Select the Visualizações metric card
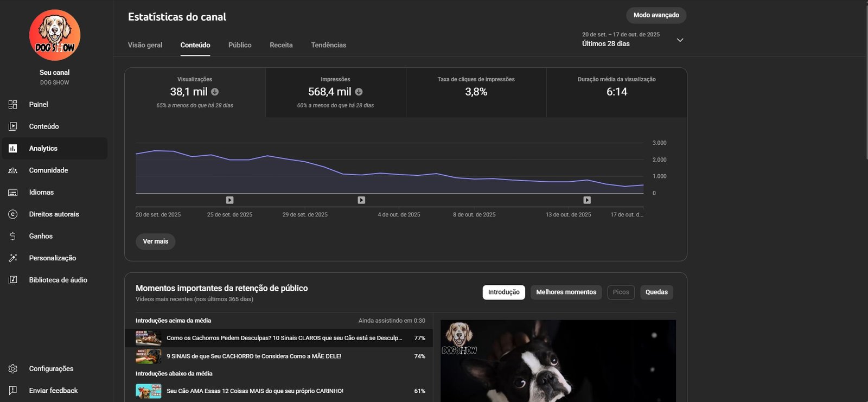 click(195, 93)
